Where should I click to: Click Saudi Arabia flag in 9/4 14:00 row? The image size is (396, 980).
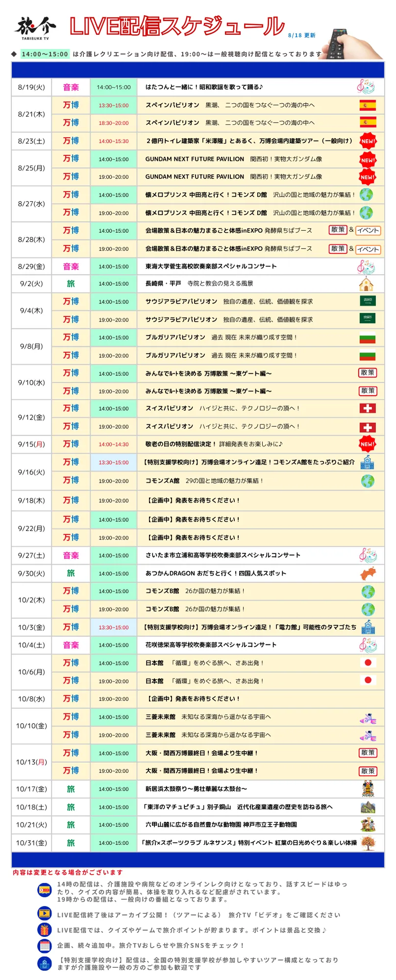click(368, 301)
